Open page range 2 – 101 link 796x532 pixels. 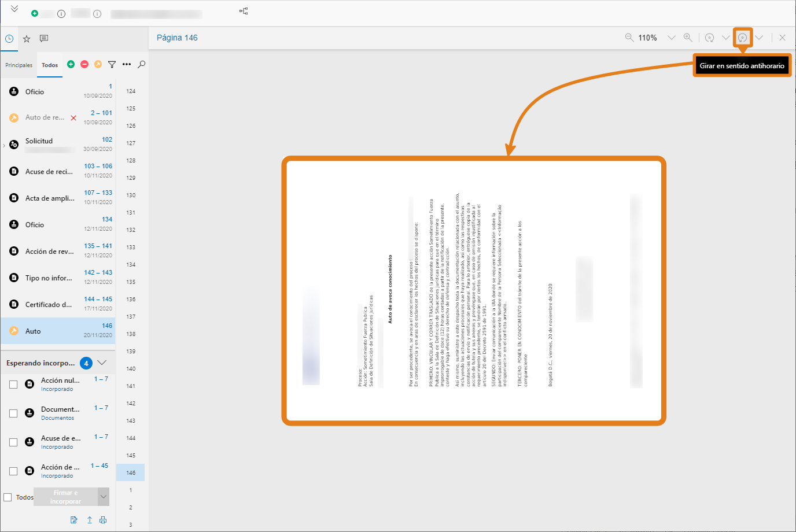(x=101, y=113)
